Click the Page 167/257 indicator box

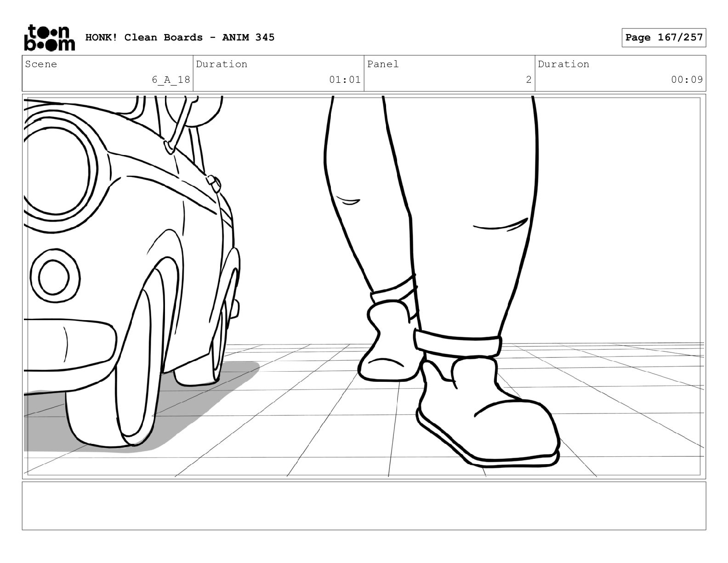click(x=664, y=38)
